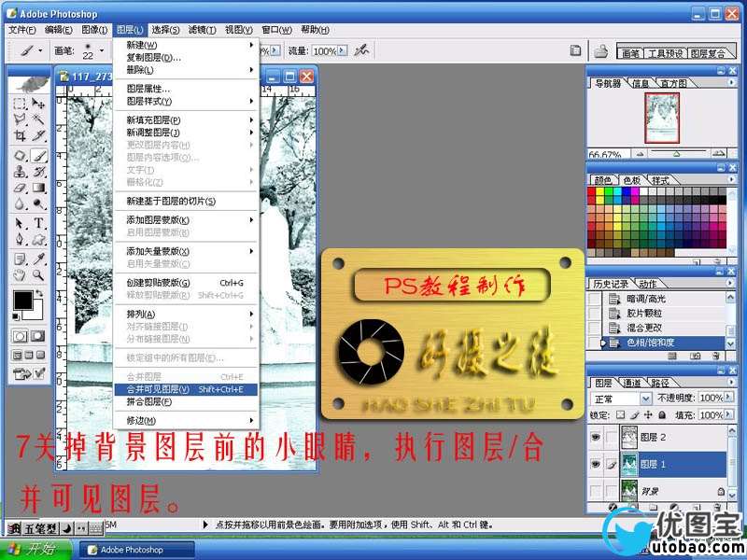This screenshot has width=747, height=560.
Task: Switch to Standard edit mode button
Action: (x=20, y=336)
